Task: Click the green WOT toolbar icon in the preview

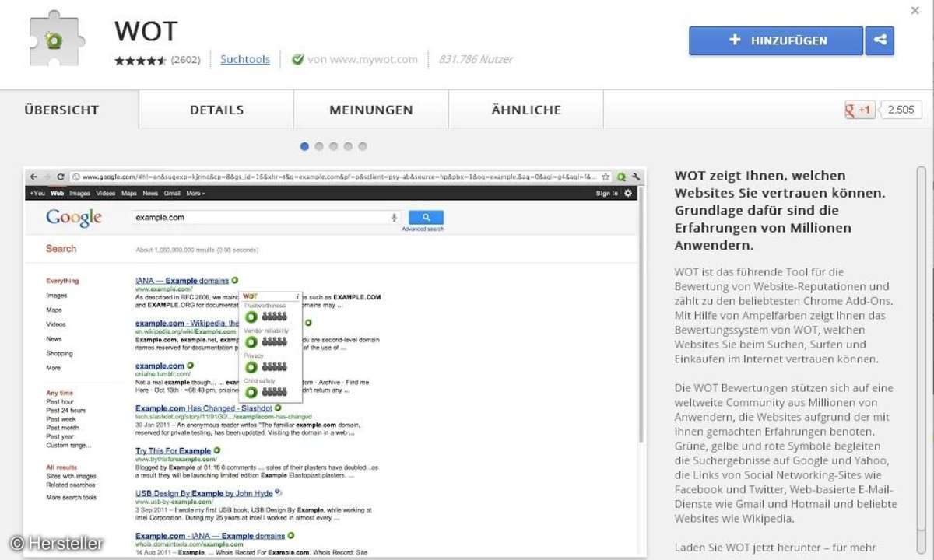Action: click(622, 176)
